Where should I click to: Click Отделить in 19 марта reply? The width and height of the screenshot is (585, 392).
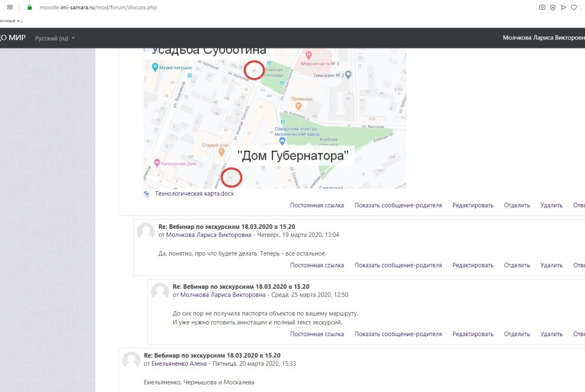pyautogui.click(x=516, y=265)
